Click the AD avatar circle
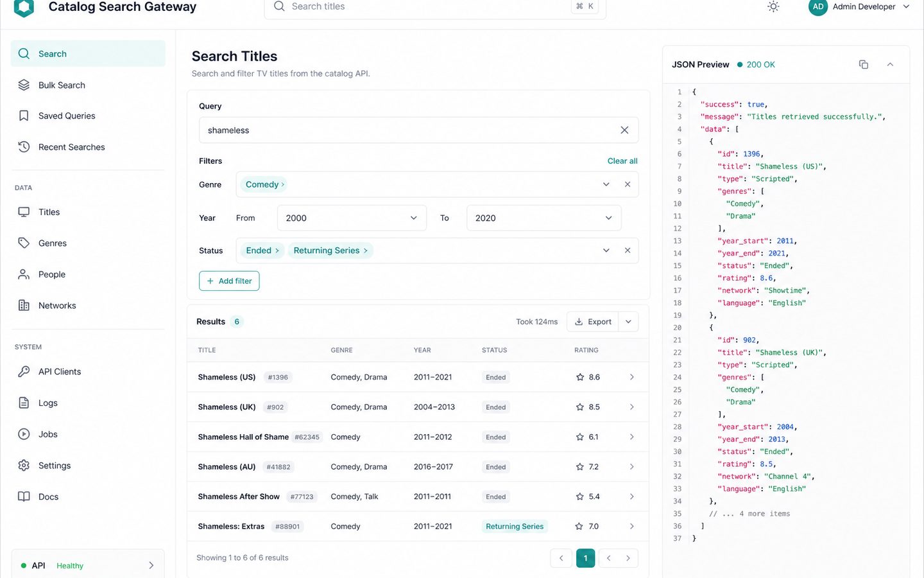 (818, 6)
